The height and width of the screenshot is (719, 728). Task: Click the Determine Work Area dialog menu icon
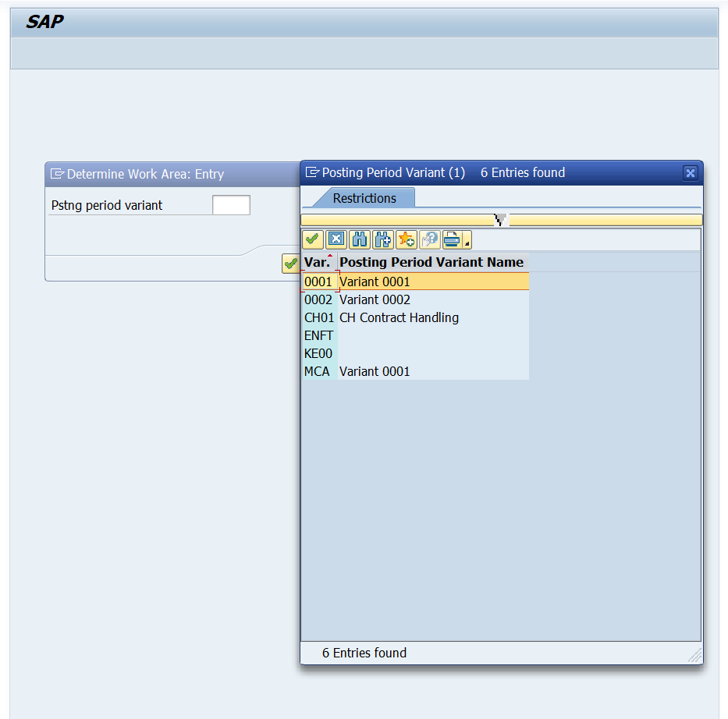tap(57, 174)
